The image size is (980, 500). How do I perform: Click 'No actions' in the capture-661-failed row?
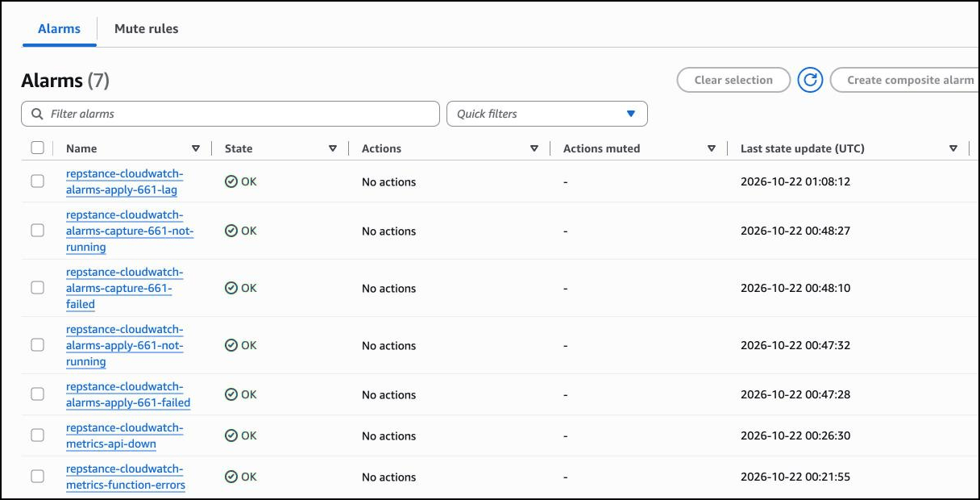(x=388, y=289)
